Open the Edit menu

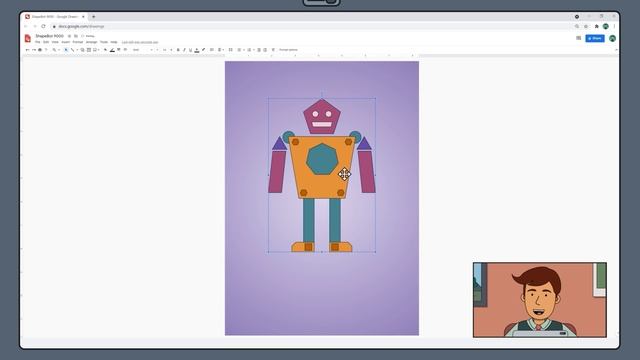(x=46, y=42)
